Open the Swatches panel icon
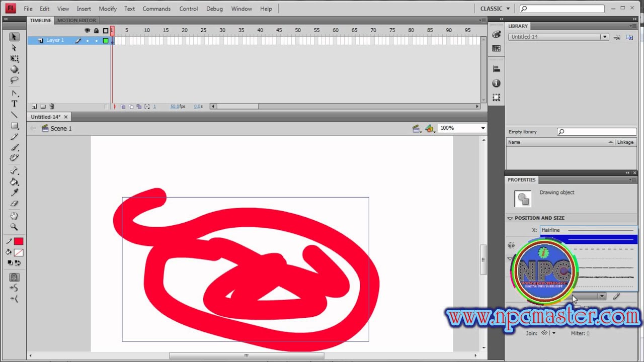This screenshot has height=362, width=644. click(x=496, y=48)
